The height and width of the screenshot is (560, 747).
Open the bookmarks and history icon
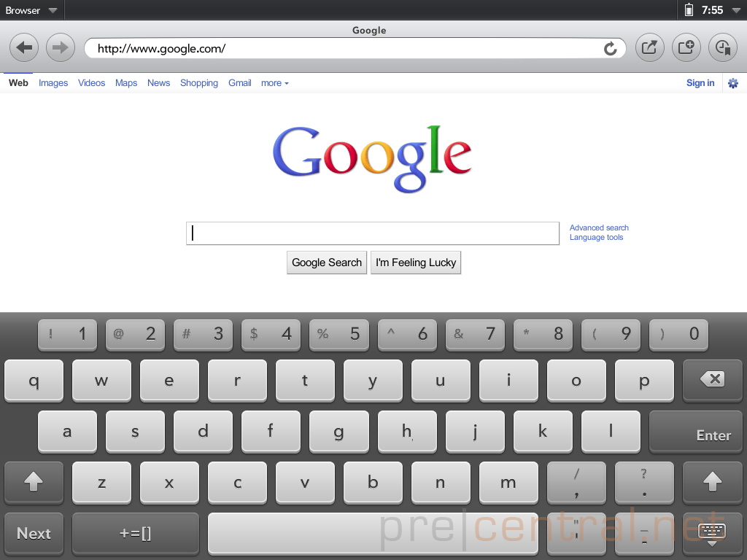click(x=722, y=48)
